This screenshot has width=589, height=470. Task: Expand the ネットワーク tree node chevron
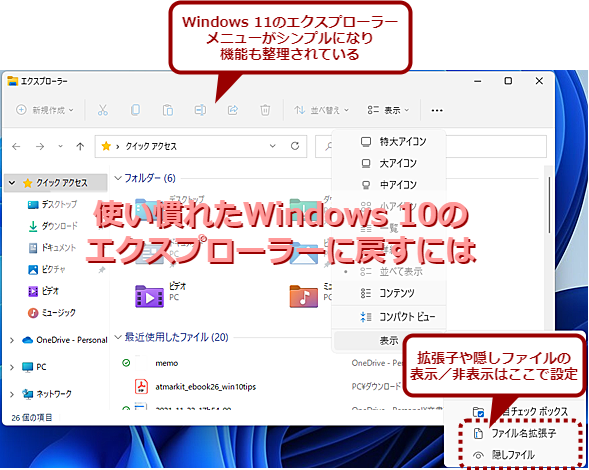click(12, 394)
